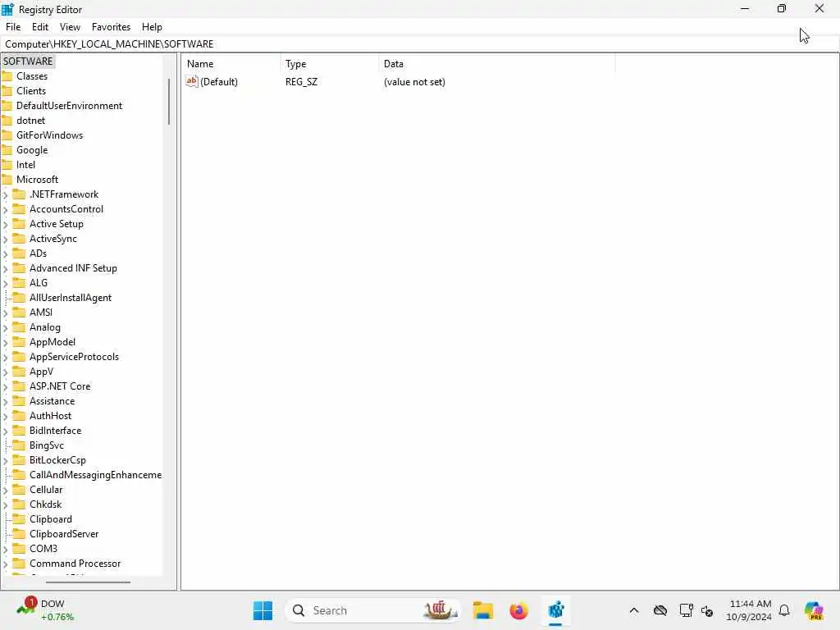Open the clock showing 11:44 AM
Screen dimensions: 840x630
(750, 610)
